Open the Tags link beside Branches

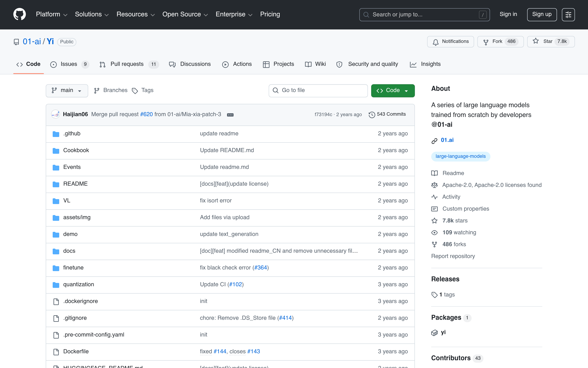click(143, 91)
